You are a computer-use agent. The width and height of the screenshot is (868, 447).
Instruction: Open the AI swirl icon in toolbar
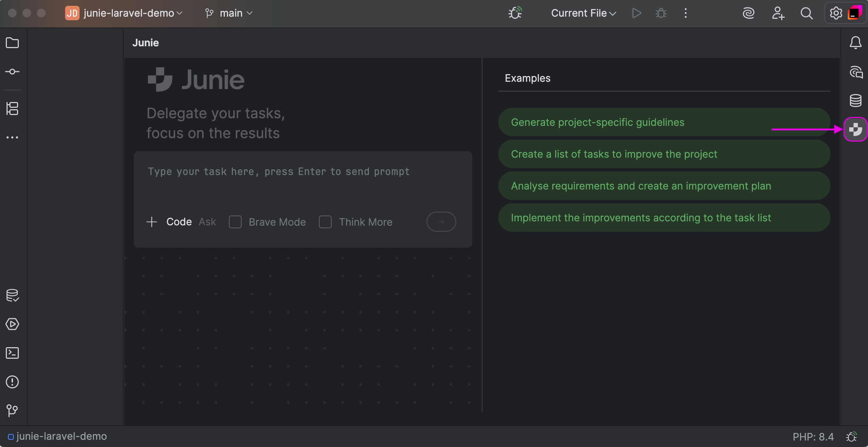click(748, 13)
